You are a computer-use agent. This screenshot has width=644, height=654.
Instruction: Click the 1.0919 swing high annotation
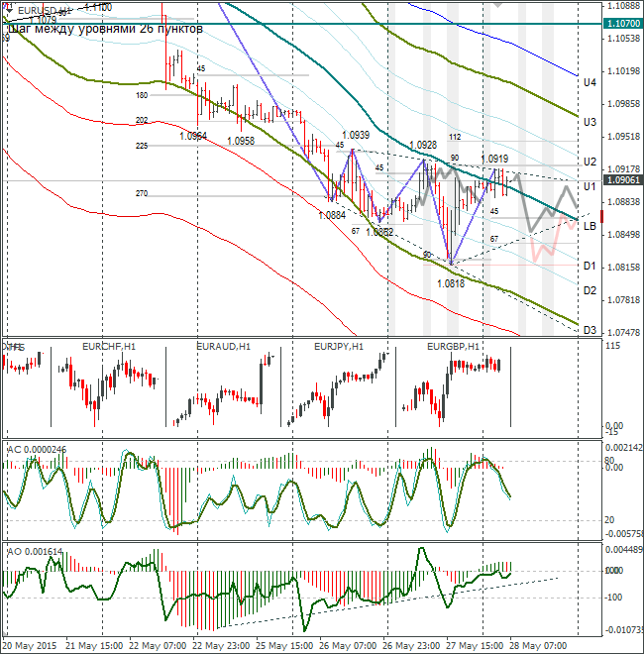494,159
